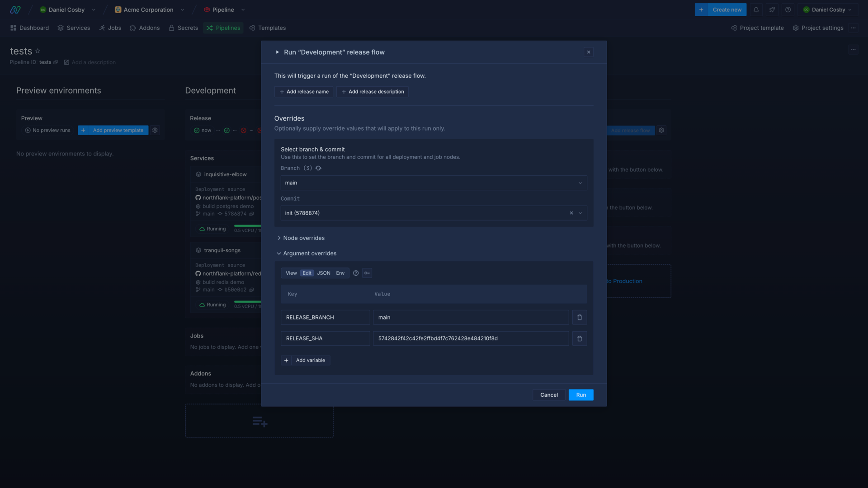Click the key secrets icon
This screenshot has width=868, height=488.
[367, 273]
